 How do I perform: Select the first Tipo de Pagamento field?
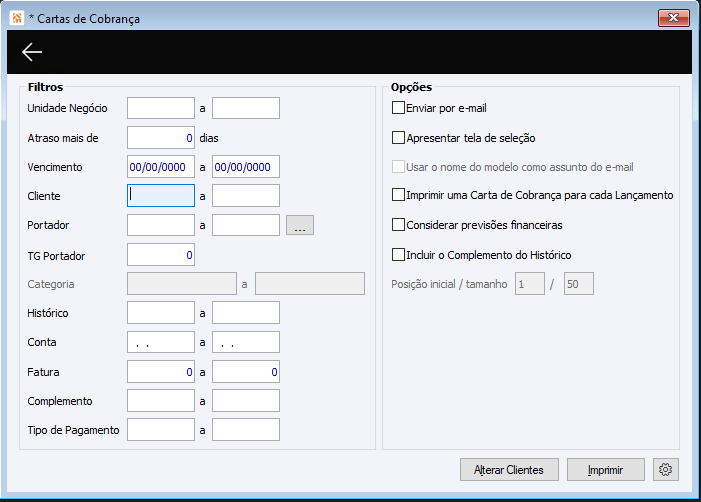click(161, 430)
